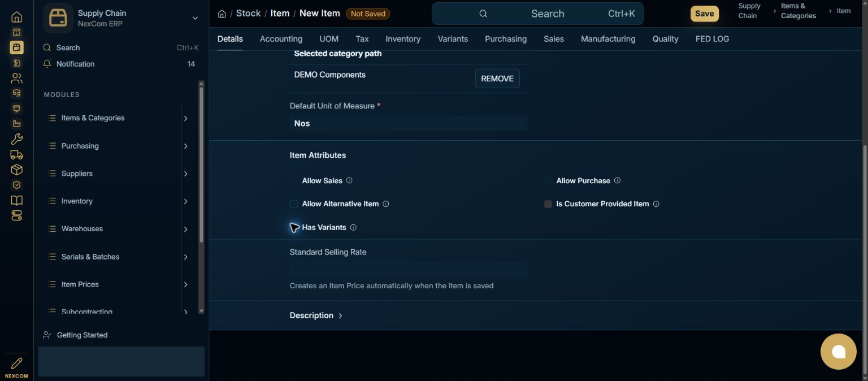This screenshot has height=381, width=868.
Task: Click the Save button
Action: pos(704,14)
